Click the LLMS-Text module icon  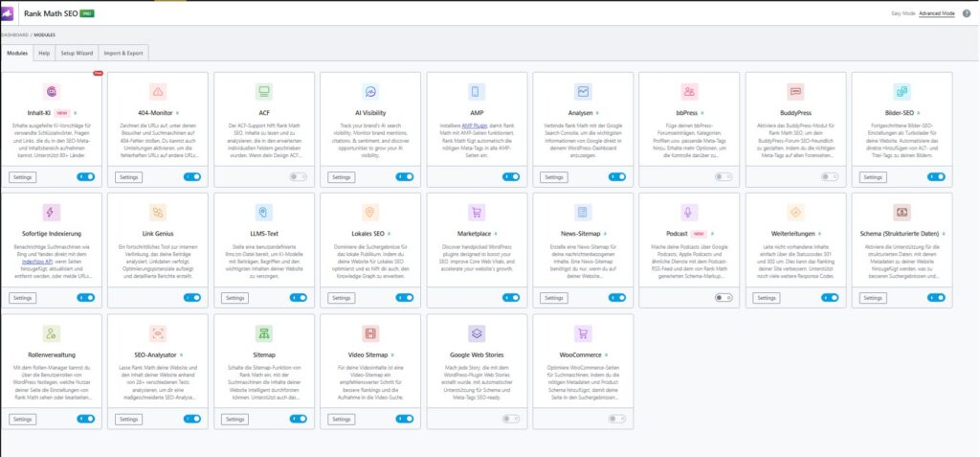point(264,213)
